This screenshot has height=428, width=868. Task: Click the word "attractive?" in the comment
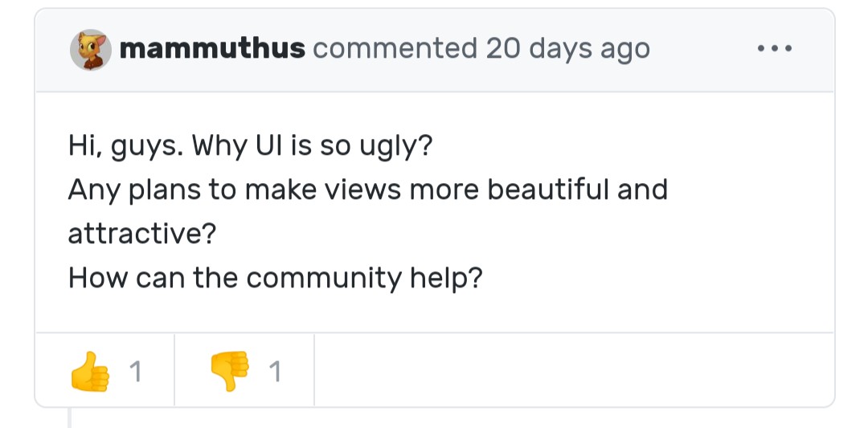coord(142,234)
